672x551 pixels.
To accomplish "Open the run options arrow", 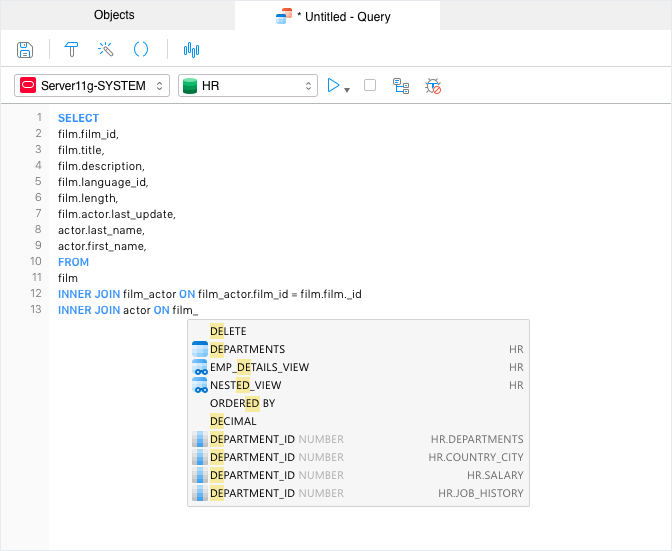I will pyautogui.click(x=347, y=90).
